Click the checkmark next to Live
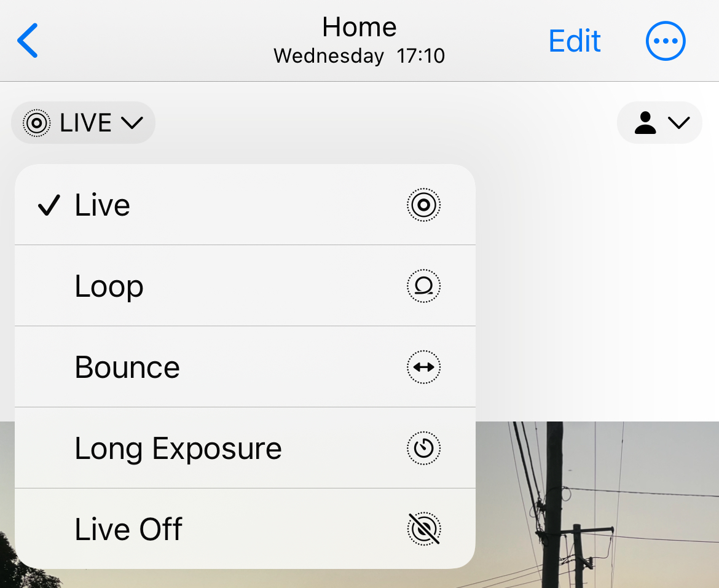This screenshot has width=719, height=588. (49, 205)
